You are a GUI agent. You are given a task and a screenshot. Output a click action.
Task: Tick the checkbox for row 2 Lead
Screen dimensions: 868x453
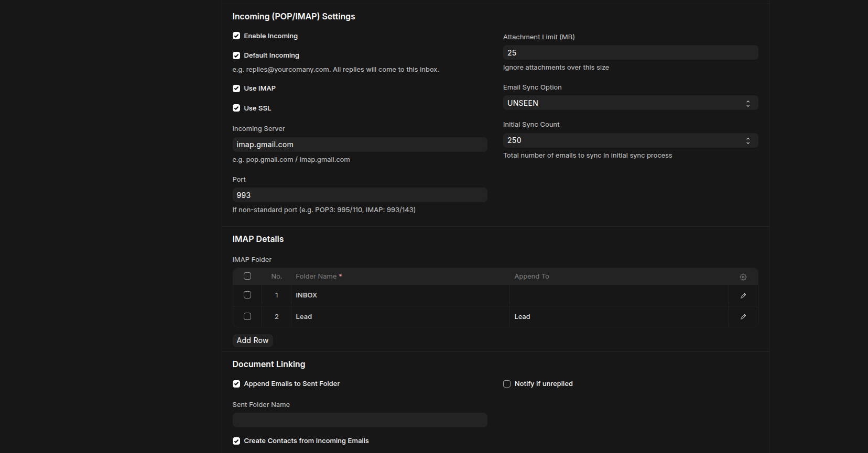tap(247, 317)
